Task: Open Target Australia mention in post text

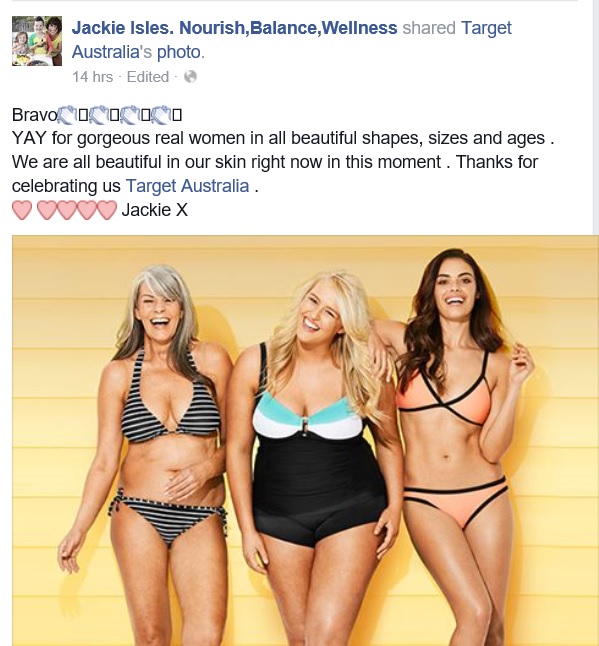Action: [x=187, y=186]
